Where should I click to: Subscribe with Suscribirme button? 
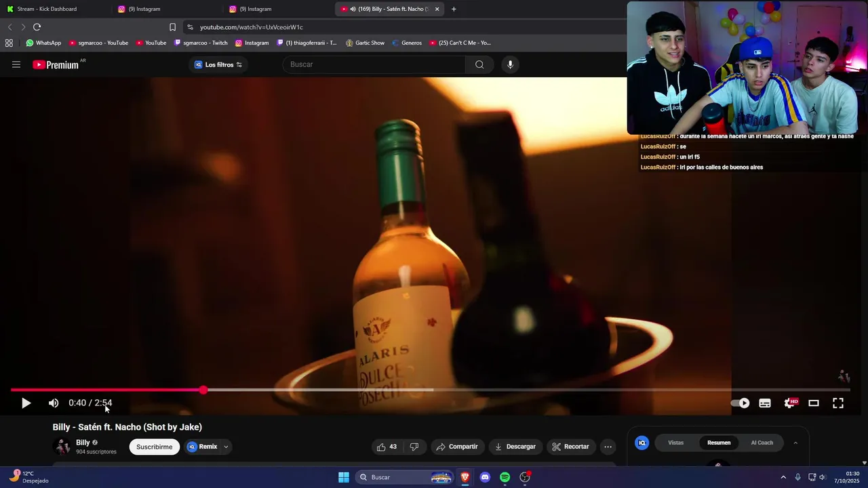click(x=155, y=447)
